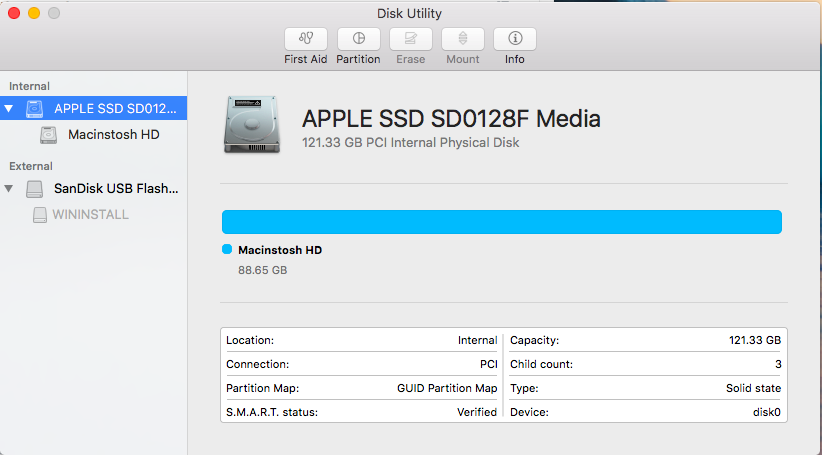Click the Child count value 3

pyautogui.click(x=778, y=364)
